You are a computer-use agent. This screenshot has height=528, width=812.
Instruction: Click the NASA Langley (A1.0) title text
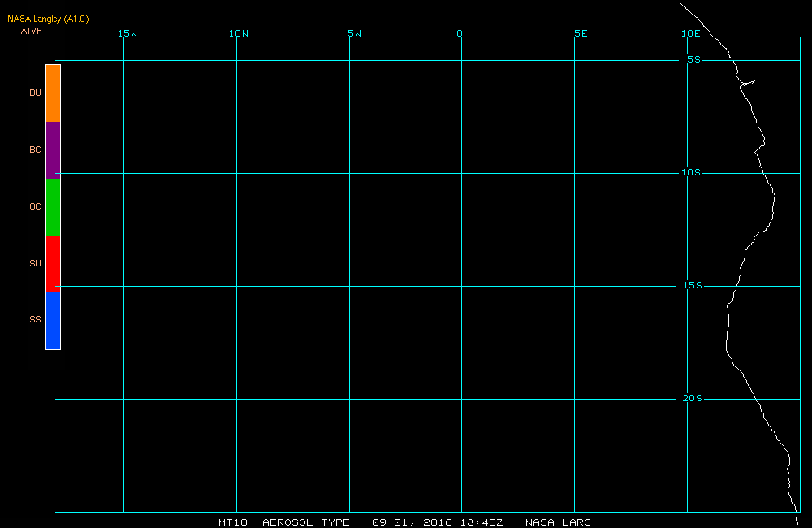[48, 19]
